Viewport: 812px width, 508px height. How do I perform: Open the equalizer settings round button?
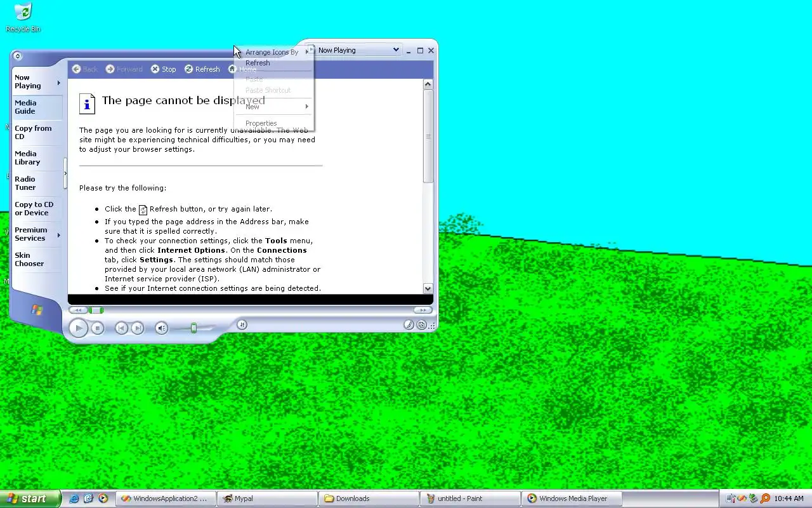[x=242, y=324]
